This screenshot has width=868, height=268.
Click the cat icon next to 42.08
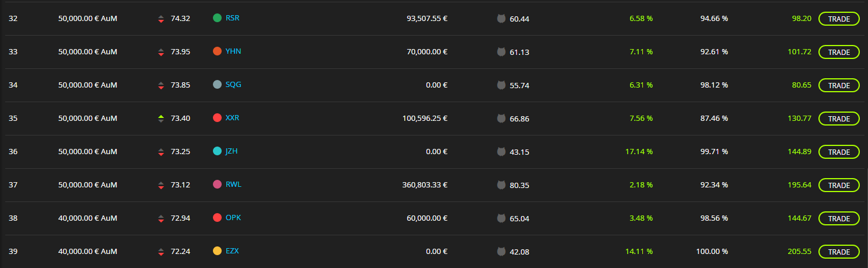tap(501, 252)
